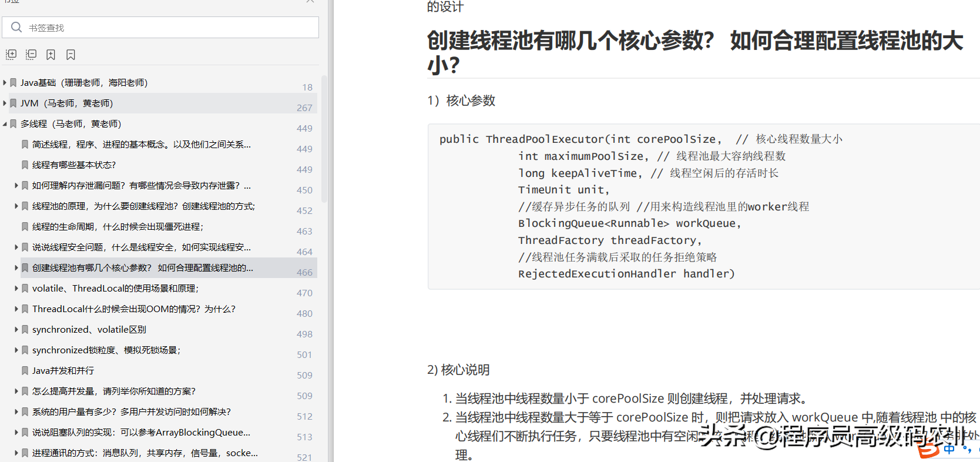980x462 pixels.
Task: Go to synchronized锁粒度、模拟死锁场景 bookmark
Action: (x=106, y=350)
